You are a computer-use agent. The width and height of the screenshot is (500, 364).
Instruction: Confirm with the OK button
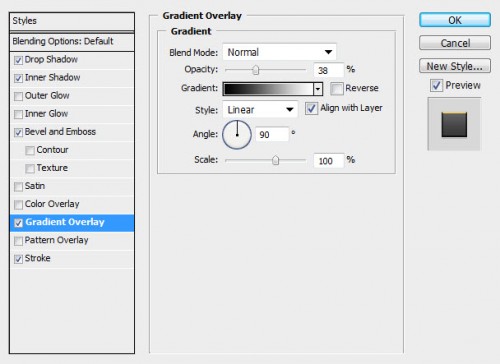455,20
